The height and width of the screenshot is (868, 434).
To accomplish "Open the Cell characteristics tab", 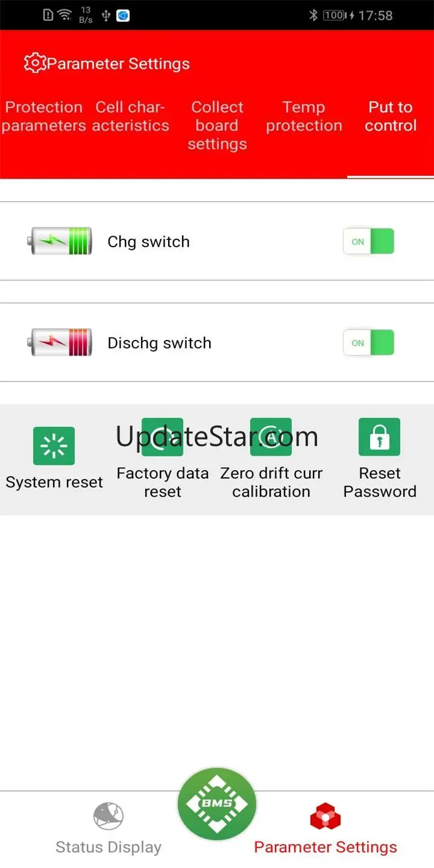I will coord(130,116).
